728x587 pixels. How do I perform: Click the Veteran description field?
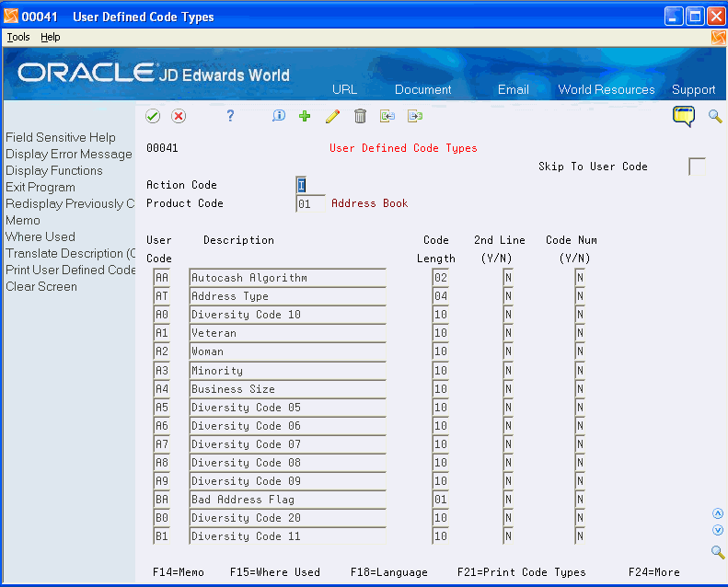287,333
